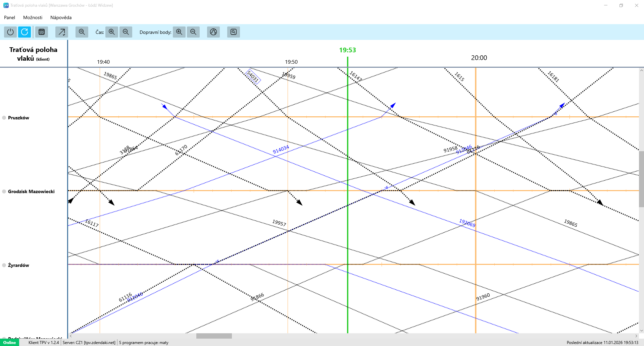The image size is (644, 346).
Task: Zoom in the Čas time axis
Action: coord(112,32)
